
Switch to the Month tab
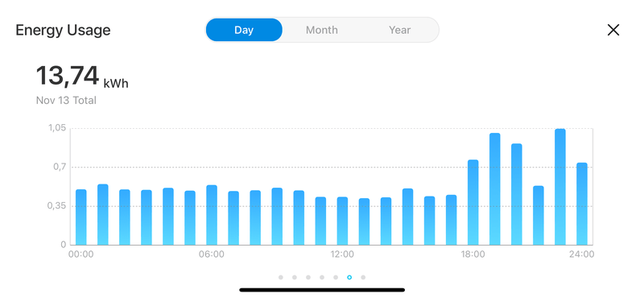click(x=321, y=30)
